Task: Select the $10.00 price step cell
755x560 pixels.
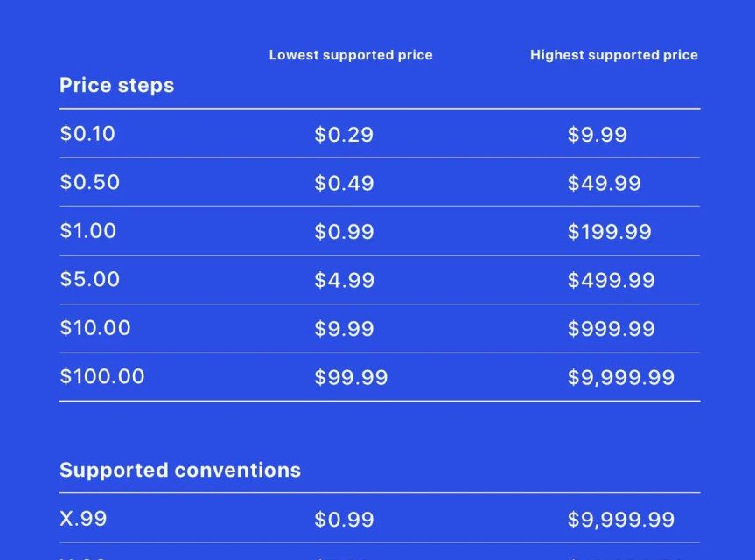Action: (94, 328)
